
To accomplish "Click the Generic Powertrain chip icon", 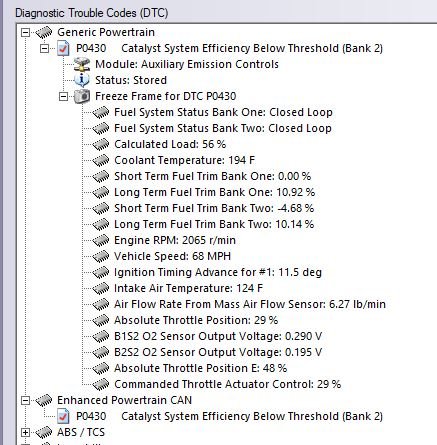I will 44,32.
